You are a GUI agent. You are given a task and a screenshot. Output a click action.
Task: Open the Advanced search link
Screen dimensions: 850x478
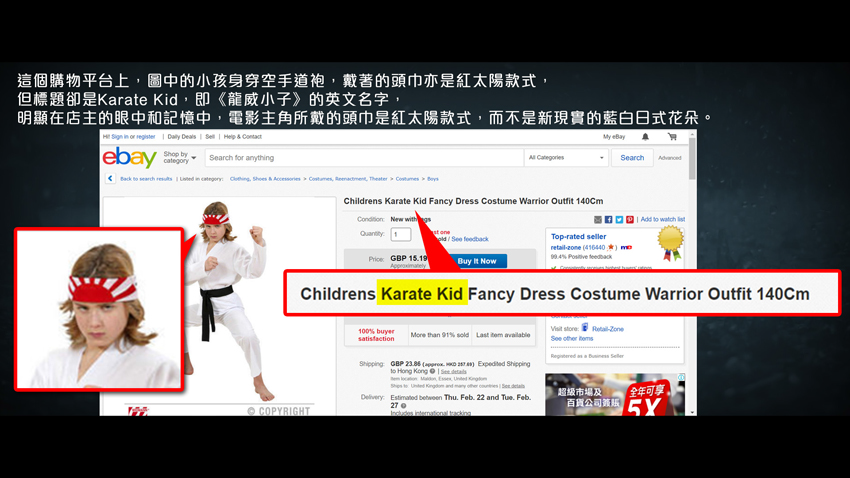click(669, 158)
